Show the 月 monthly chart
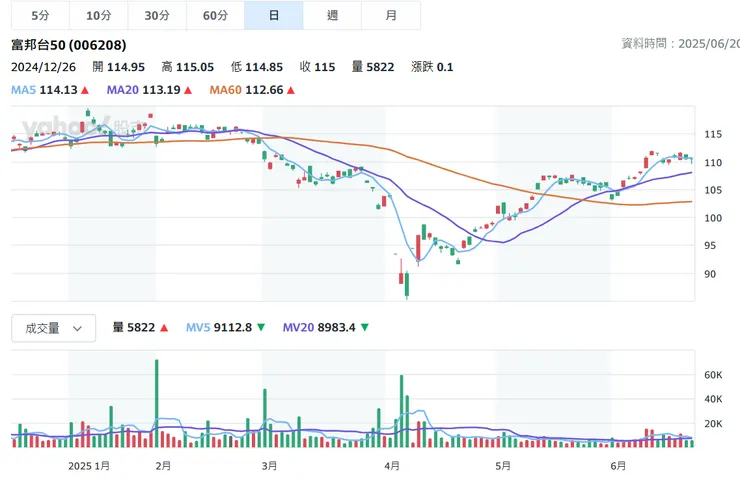 [391, 15]
